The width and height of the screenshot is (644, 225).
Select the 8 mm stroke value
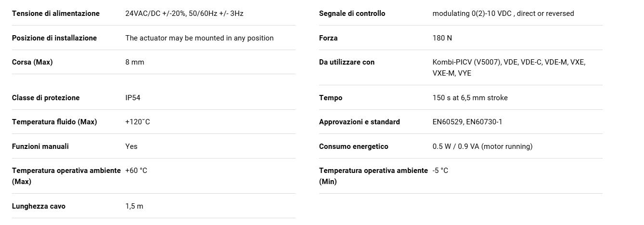[x=135, y=62]
